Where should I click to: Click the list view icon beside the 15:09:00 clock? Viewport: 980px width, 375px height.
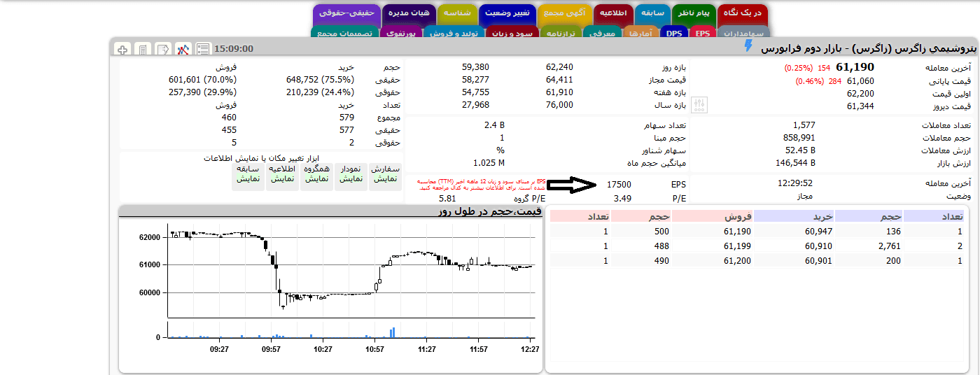pos(203,49)
